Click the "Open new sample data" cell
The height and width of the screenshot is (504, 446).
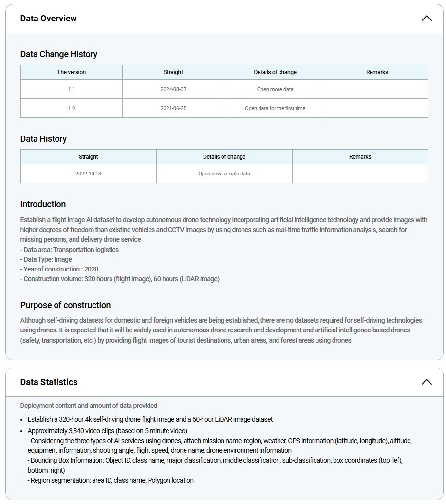224,174
